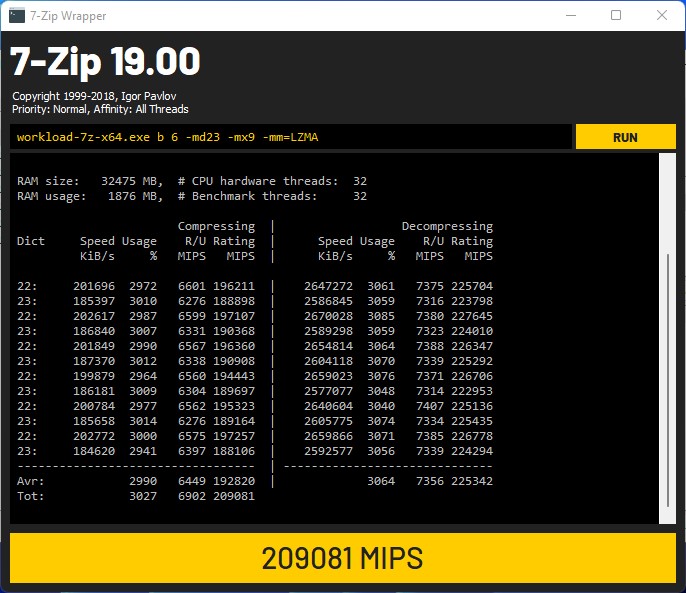Click the 7-Zip Wrapper window title text
Screen dimensions: 686x593
pos(68,16)
